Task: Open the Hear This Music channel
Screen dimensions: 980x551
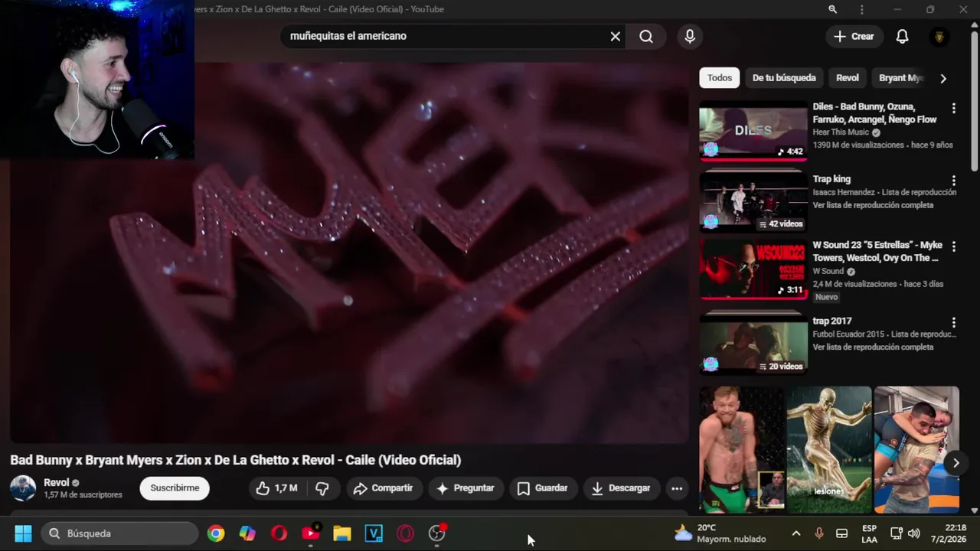Action: tap(841, 132)
